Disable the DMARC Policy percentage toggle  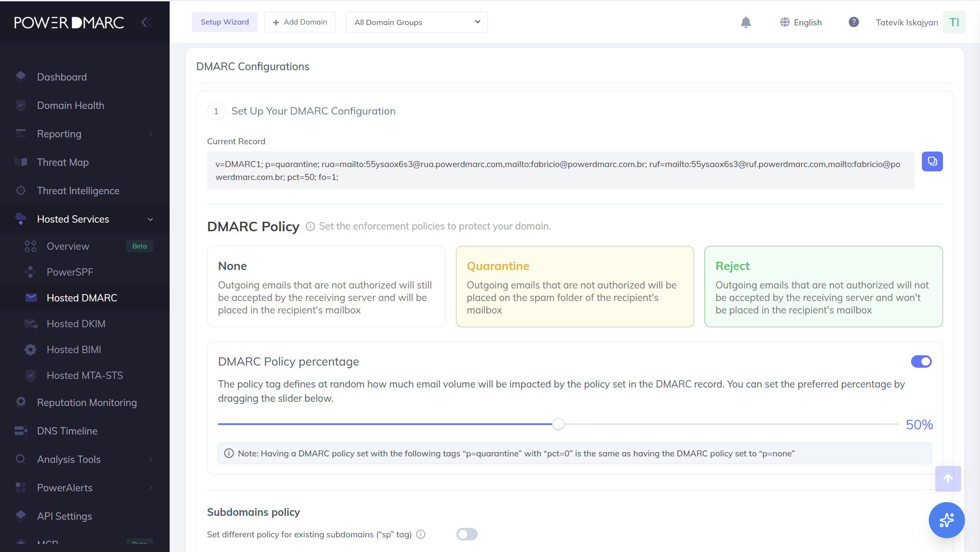click(921, 362)
